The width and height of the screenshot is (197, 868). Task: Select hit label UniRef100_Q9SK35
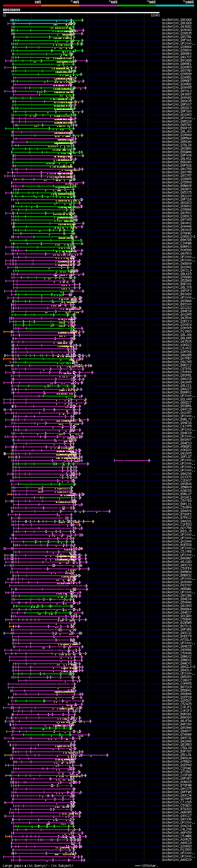pos(177,101)
